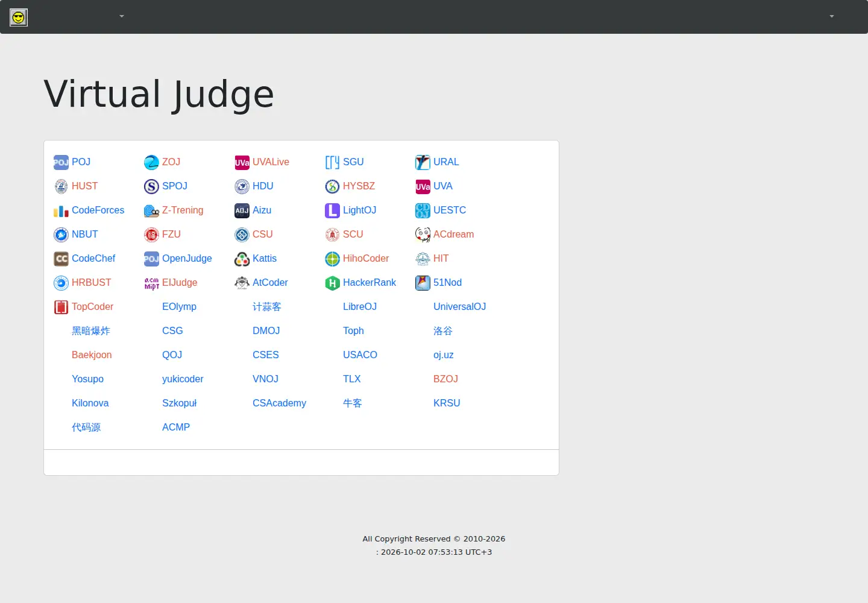The height and width of the screenshot is (603, 868).
Task: Open the KRSU link
Action: click(x=447, y=403)
